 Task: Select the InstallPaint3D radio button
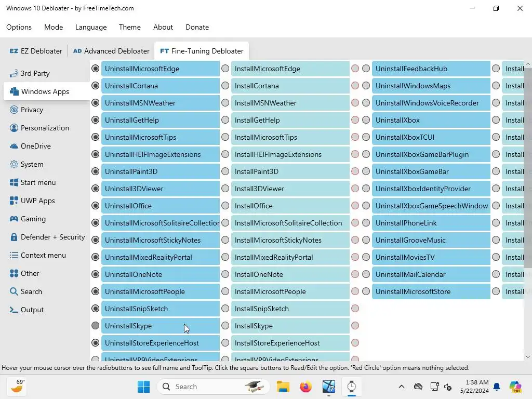(225, 171)
